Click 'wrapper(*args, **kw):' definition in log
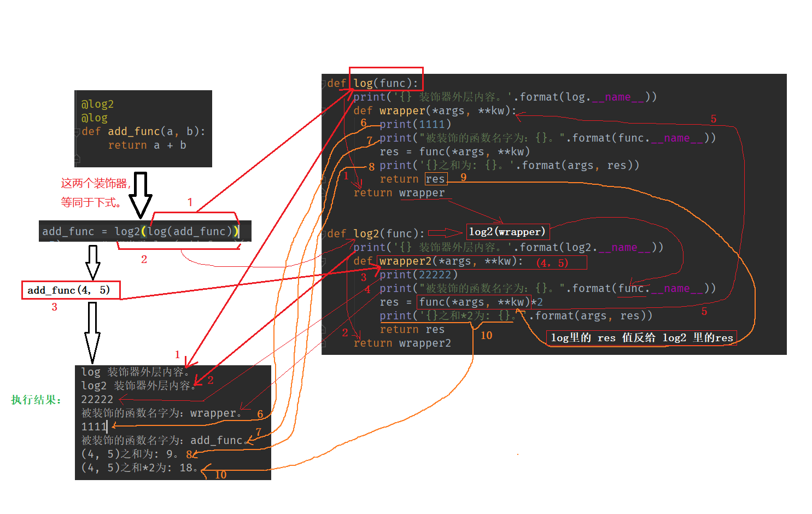The width and height of the screenshot is (812, 514). (448, 110)
